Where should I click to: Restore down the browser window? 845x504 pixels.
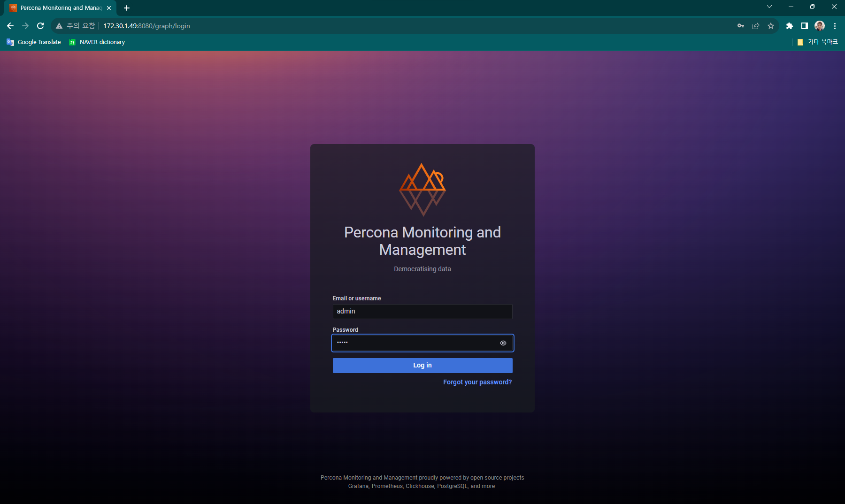tap(813, 7)
